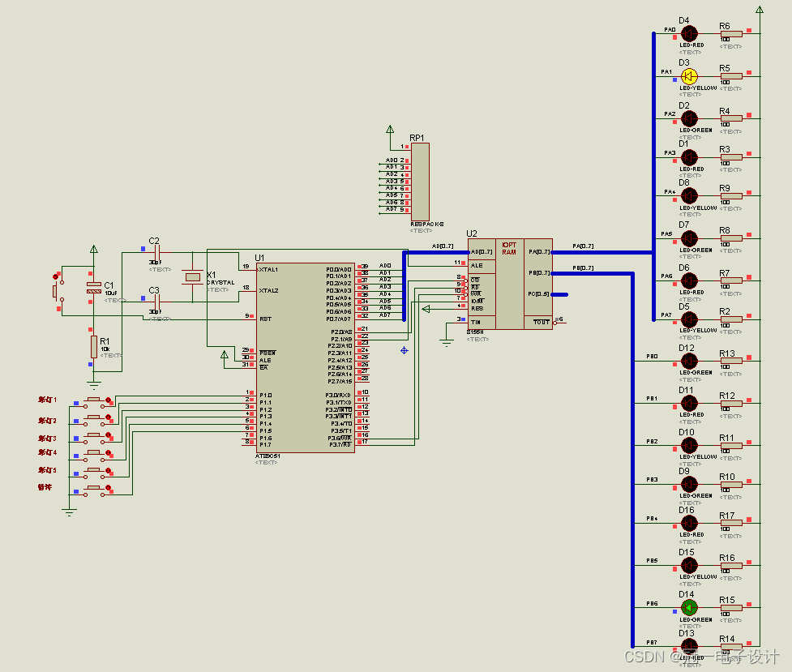The image size is (792, 672).
Task: Select the power terminal above RP1
Action: pyautogui.click(x=390, y=130)
